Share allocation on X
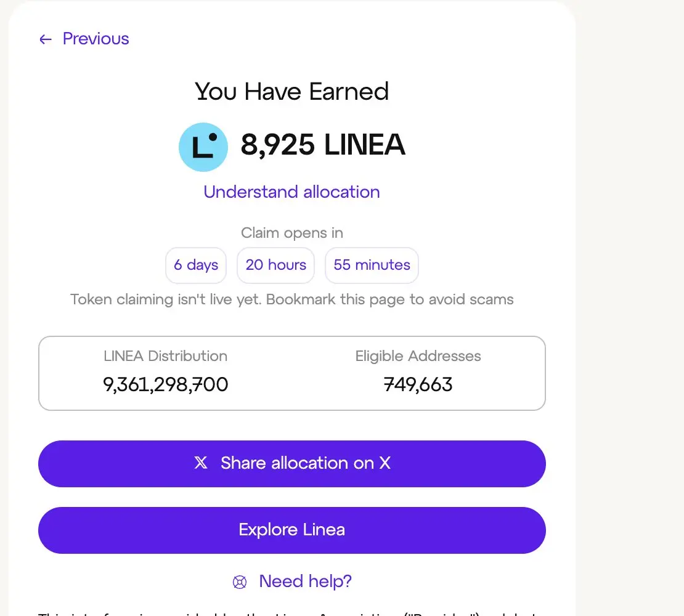 [x=292, y=464]
